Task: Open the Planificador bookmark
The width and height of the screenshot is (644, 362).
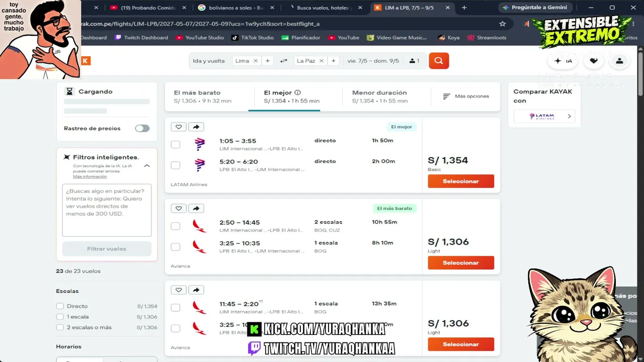Action: pyautogui.click(x=301, y=38)
